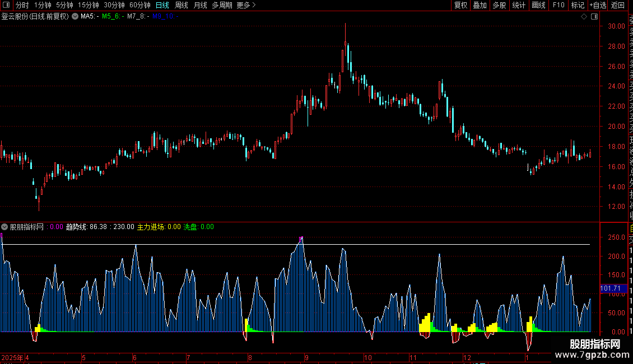Screen dimensions: 633x364
Task: Click the M7_8 label
Action: point(138,17)
